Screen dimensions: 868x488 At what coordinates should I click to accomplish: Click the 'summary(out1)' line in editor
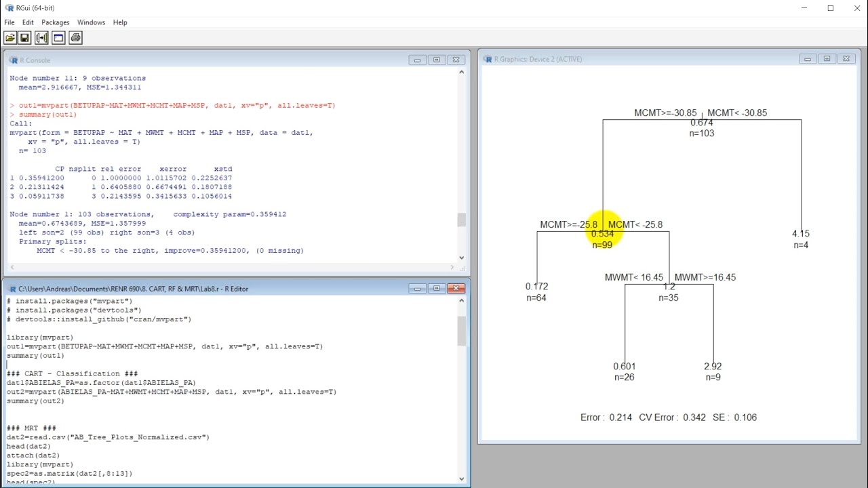pos(35,356)
